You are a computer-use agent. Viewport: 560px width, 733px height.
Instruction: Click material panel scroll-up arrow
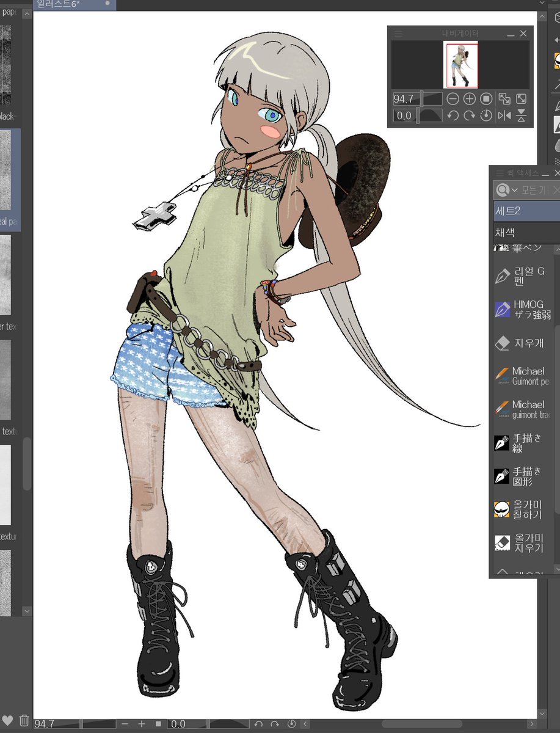[27, 13]
